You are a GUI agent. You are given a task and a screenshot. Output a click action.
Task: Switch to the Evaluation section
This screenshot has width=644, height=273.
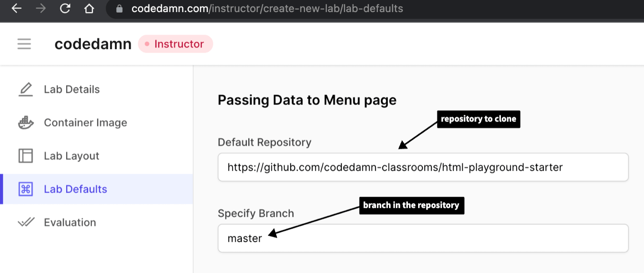point(69,222)
